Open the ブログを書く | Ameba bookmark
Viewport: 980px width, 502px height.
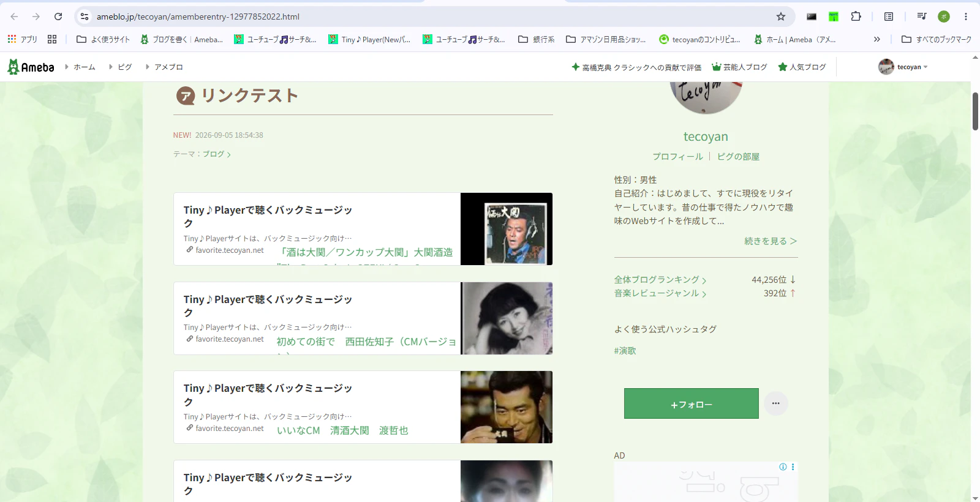pyautogui.click(x=181, y=39)
